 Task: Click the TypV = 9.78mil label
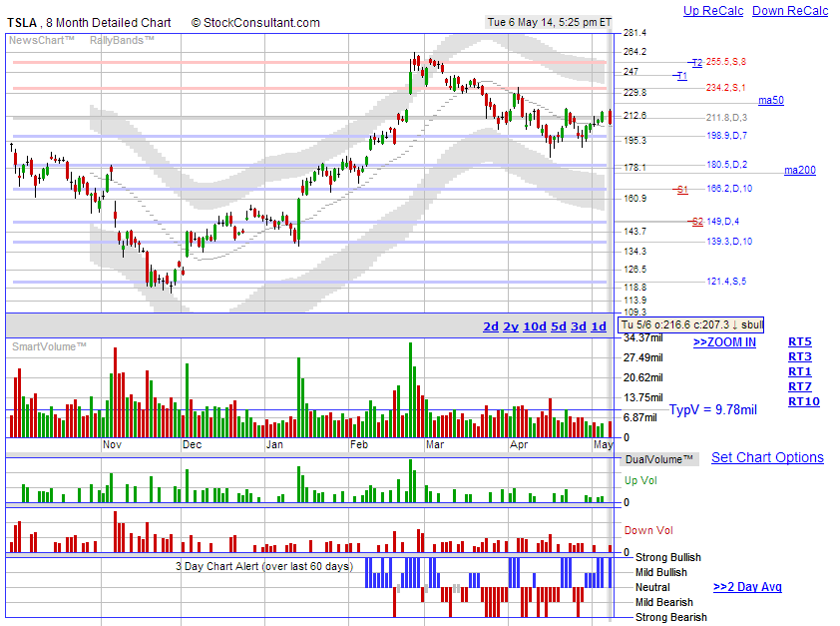713,410
